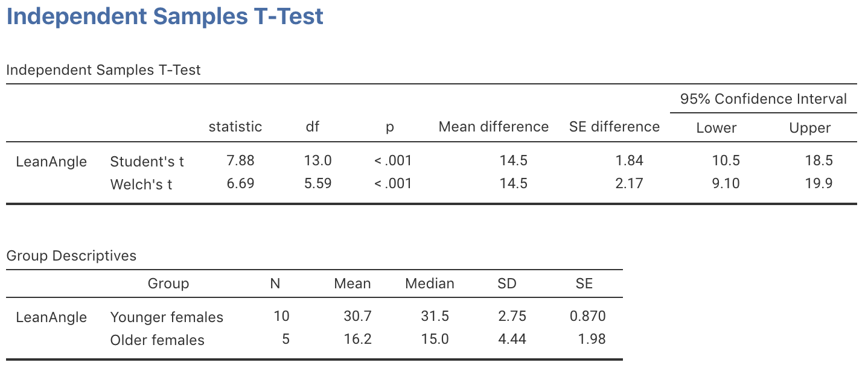Viewport: 868px width, 380px height.
Task: Click the df column header
Action: coord(313,127)
